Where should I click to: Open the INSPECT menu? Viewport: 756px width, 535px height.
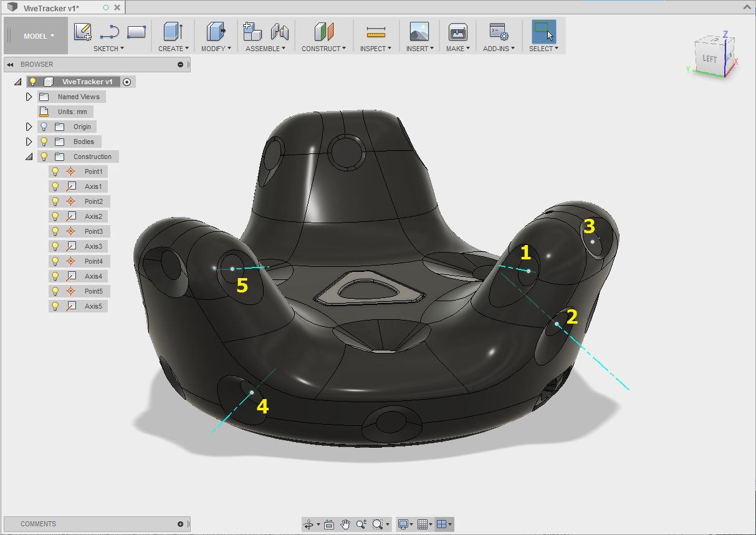[376, 49]
